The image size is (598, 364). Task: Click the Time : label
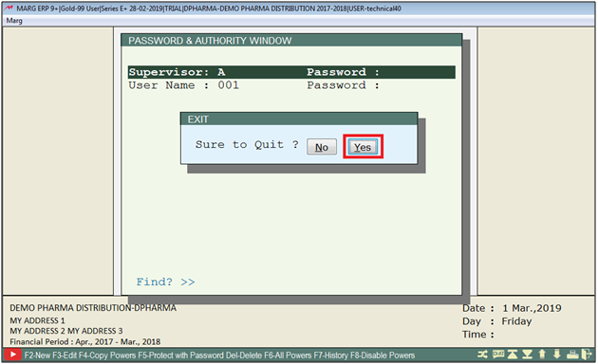[478, 335]
